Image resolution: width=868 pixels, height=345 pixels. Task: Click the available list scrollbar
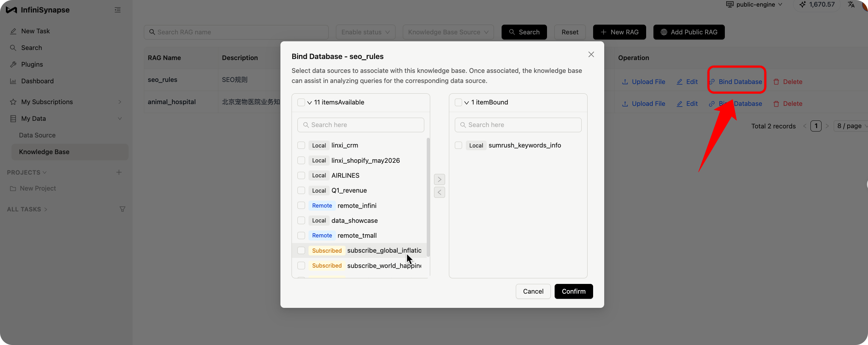[x=428, y=197]
